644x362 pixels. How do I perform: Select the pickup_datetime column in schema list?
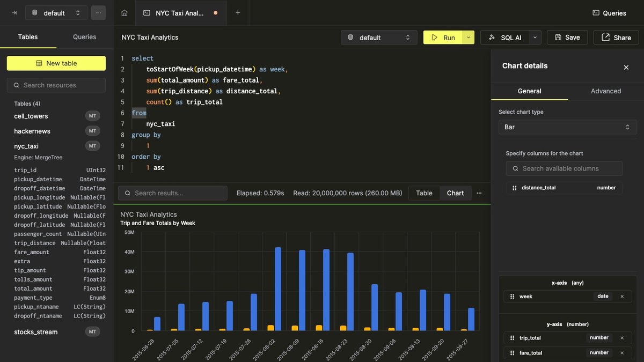tap(60, 180)
